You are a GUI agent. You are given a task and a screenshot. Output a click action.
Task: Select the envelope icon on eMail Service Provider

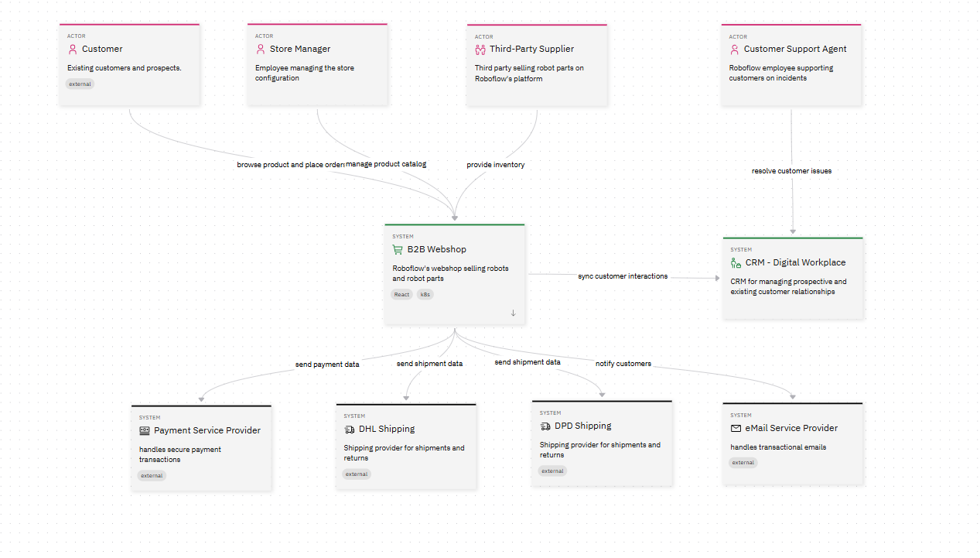(x=736, y=428)
